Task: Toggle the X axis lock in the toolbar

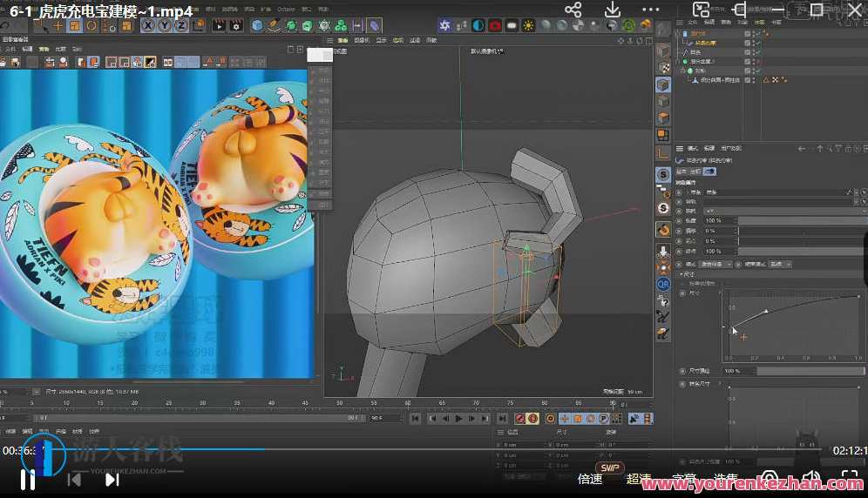Action: 148,25
